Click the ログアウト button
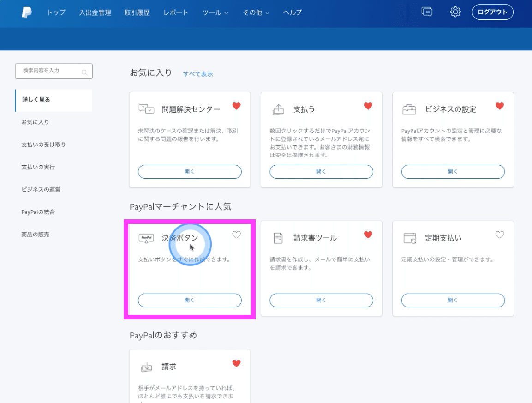The width and height of the screenshot is (532, 403). [492, 12]
